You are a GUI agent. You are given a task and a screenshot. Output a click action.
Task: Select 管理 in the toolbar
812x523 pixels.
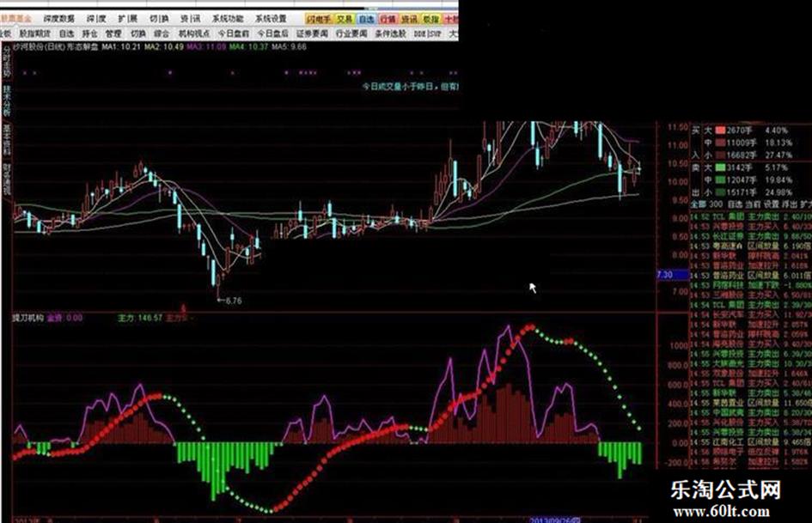pos(113,33)
